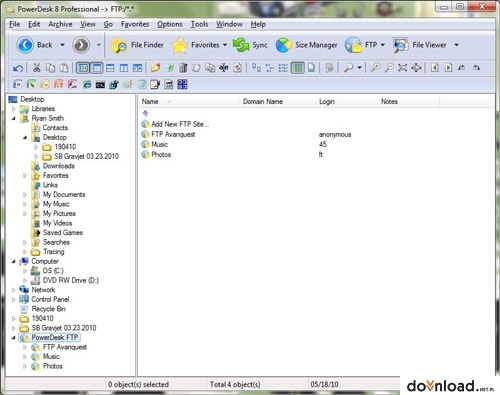Click the Undo arrow icon
The image size is (500, 395).
pyautogui.click(x=18, y=68)
